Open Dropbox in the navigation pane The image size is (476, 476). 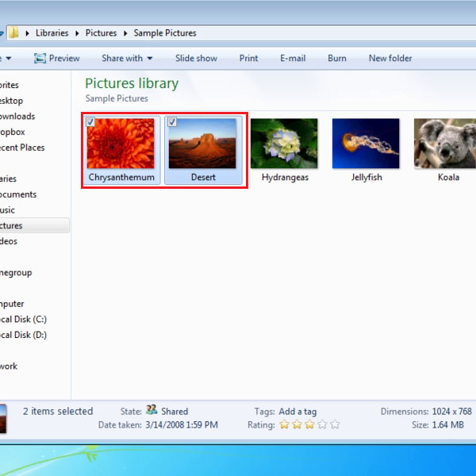pos(13,132)
